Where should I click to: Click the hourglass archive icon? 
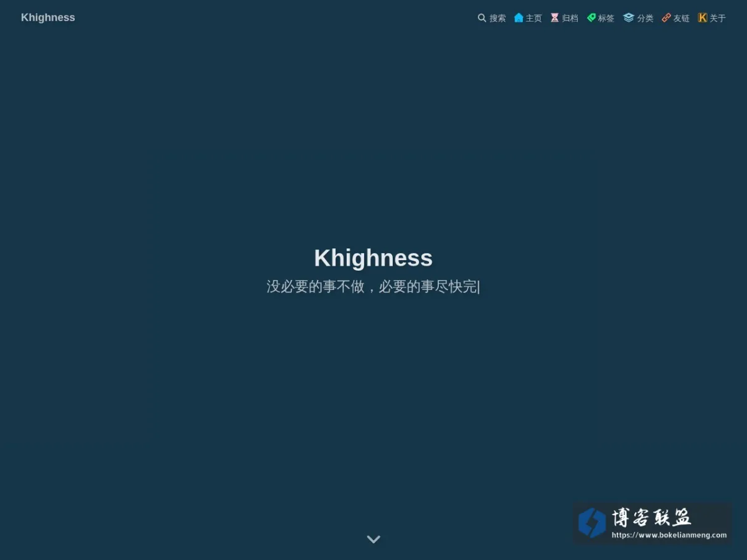coord(555,18)
